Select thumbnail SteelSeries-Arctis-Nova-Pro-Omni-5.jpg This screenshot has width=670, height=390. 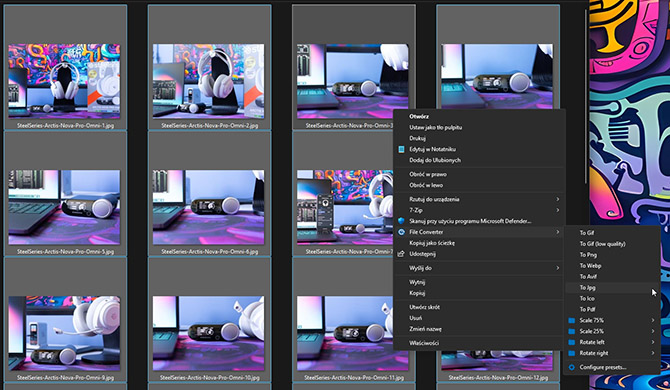point(65,207)
